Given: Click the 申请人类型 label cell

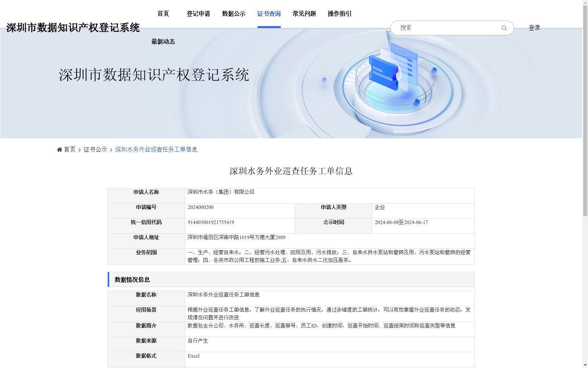Looking at the screenshot, I should tap(334, 211).
